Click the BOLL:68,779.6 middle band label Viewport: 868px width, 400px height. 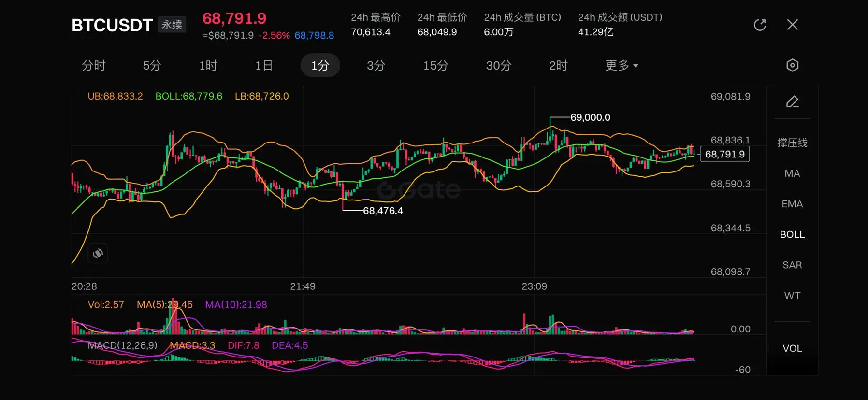(x=189, y=96)
